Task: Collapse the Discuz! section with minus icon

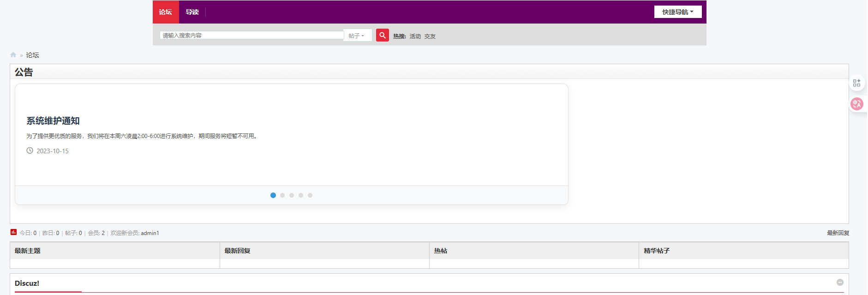Action: [840, 283]
